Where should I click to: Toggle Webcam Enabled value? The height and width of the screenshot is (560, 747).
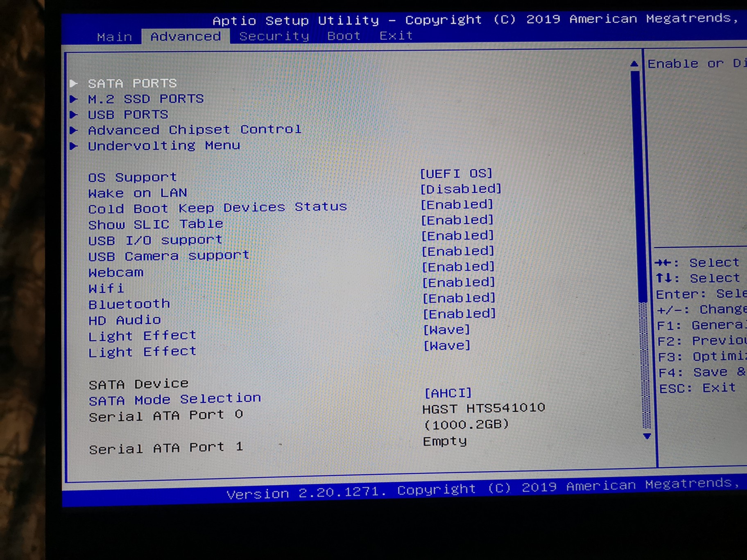[x=459, y=267]
